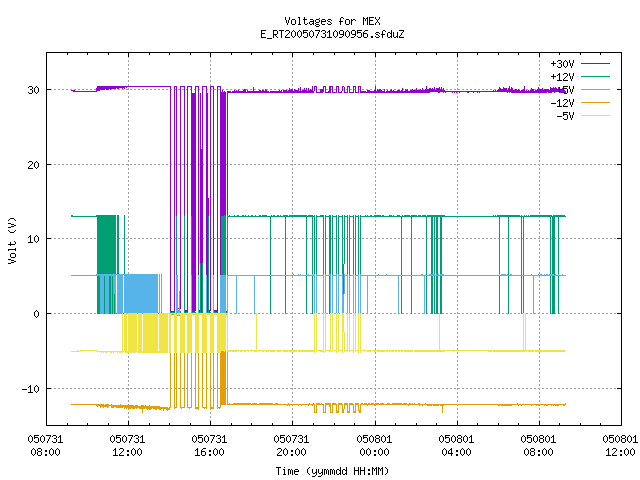Click the +12V legend label
This screenshot has width=640, height=480.
coord(562,77)
